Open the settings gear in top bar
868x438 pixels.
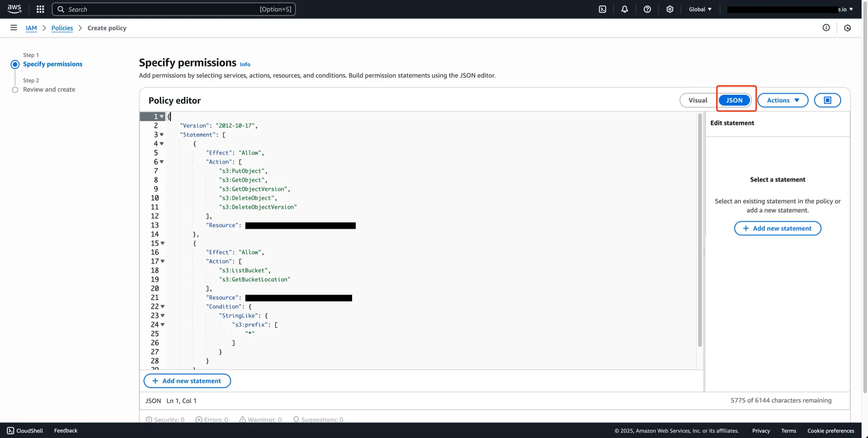670,9
